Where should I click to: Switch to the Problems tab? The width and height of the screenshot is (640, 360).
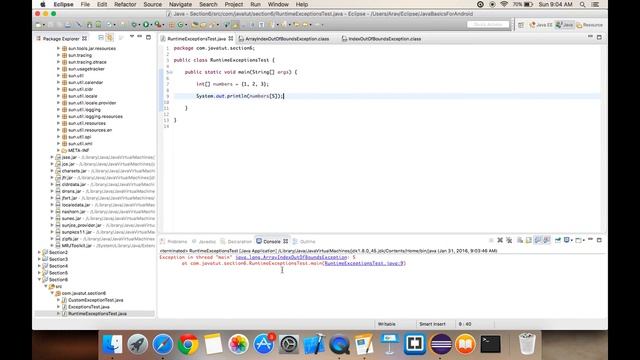pyautogui.click(x=174, y=242)
